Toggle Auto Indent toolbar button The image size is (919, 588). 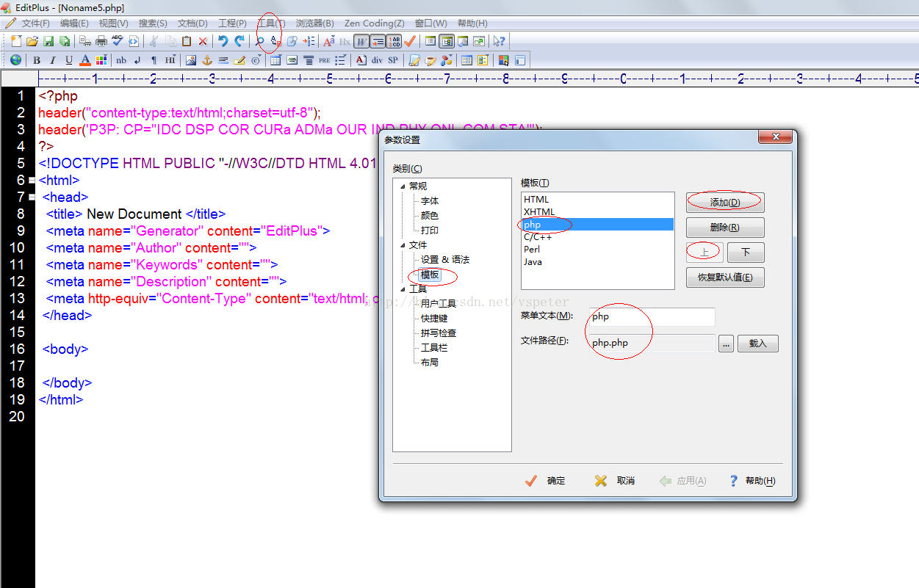pyautogui.click(x=378, y=41)
